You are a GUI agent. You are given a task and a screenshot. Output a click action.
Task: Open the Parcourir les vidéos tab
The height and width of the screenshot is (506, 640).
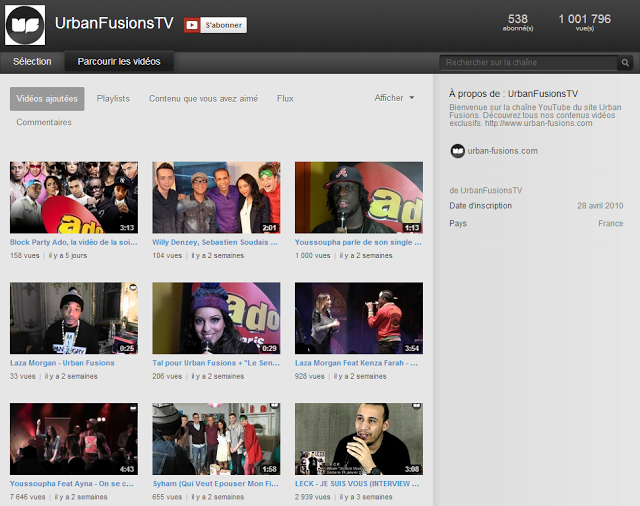coord(119,62)
